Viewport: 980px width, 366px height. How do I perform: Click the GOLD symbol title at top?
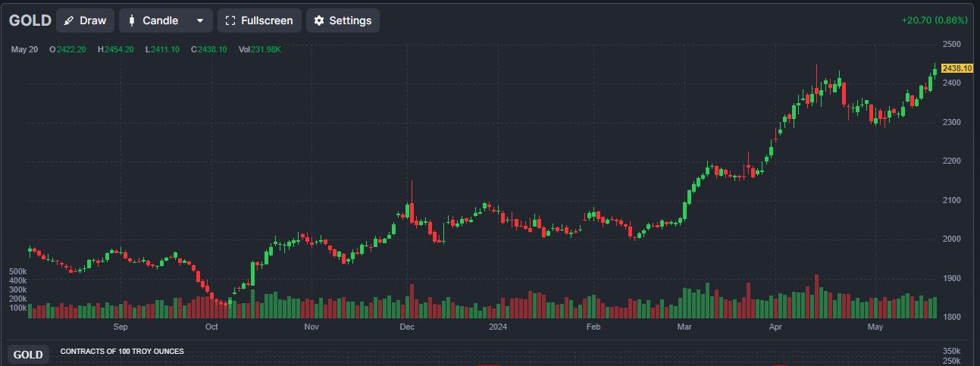click(x=30, y=20)
